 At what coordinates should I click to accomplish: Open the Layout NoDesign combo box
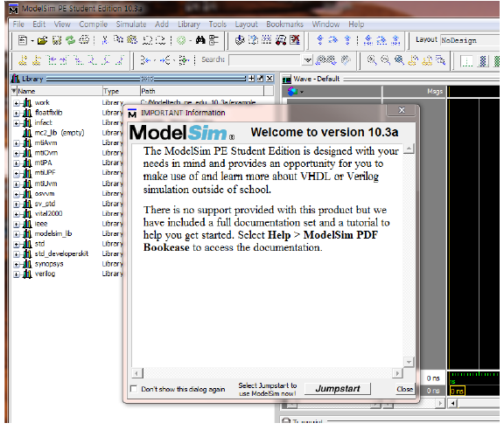coord(471,40)
